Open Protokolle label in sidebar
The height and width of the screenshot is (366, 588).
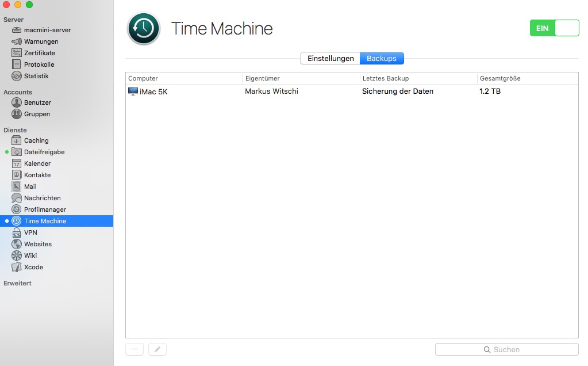39,64
